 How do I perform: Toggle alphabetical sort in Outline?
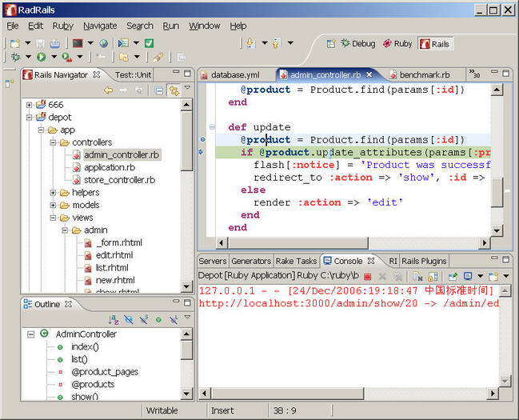point(114,319)
